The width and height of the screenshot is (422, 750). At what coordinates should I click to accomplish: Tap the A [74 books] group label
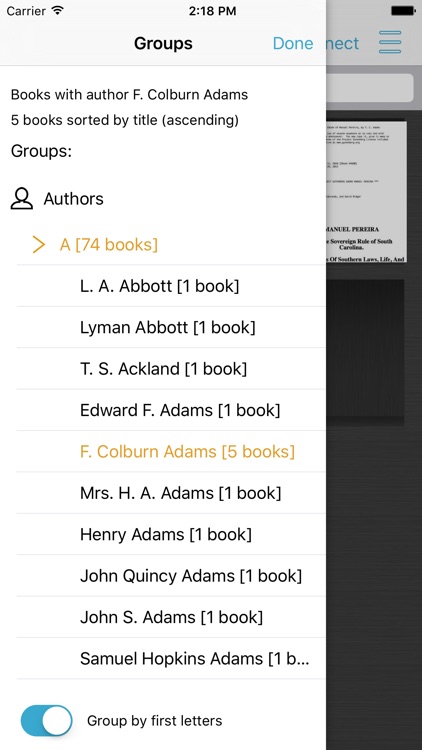click(x=109, y=244)
